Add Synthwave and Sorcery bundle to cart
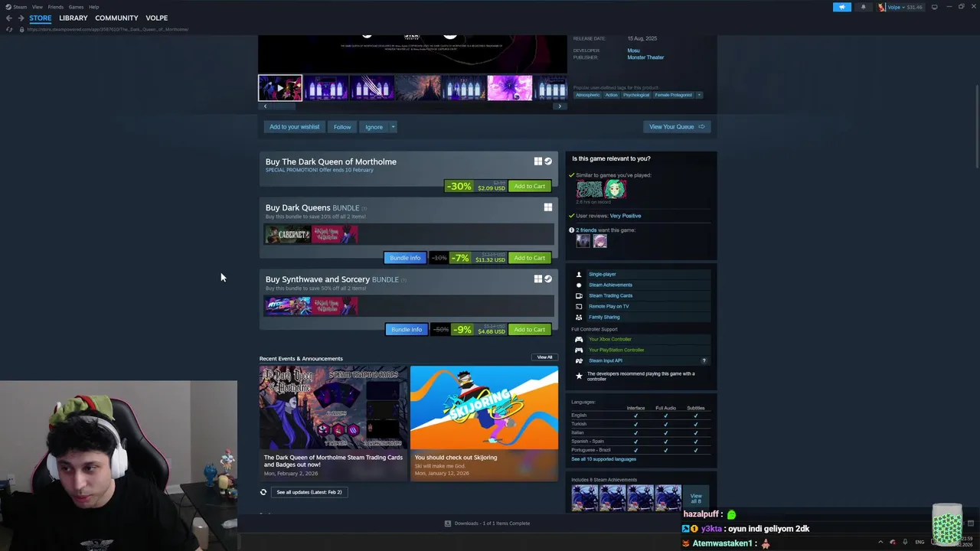Image resolution: width=980 pixels, height=551 pixels. click(530, 330)
